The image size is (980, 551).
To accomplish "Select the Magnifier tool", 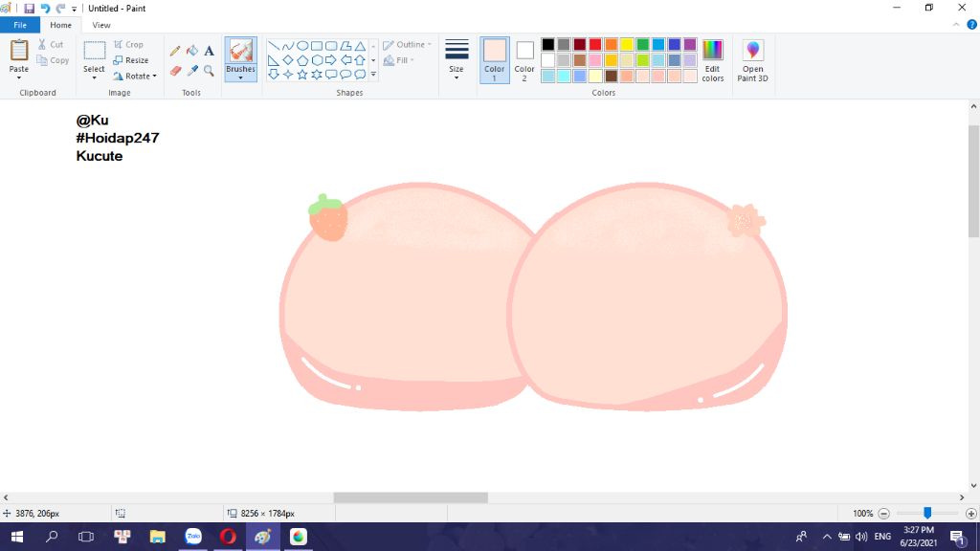I will pos(209,71).
